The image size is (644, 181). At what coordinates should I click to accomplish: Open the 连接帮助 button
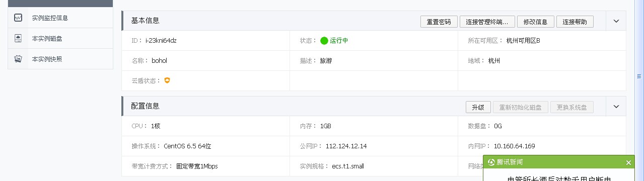click(575, 22)
